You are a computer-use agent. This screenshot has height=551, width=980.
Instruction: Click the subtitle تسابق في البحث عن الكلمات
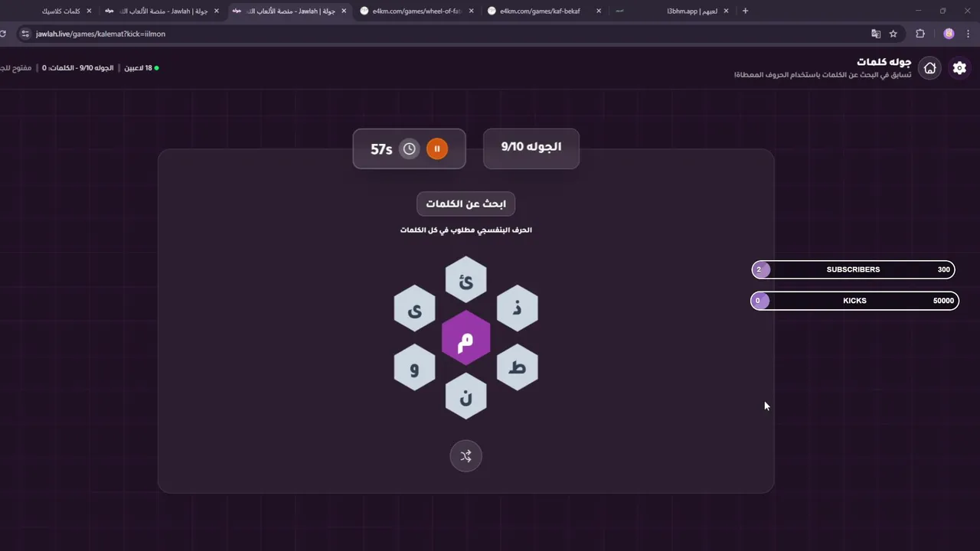click(x=823, y=75)
